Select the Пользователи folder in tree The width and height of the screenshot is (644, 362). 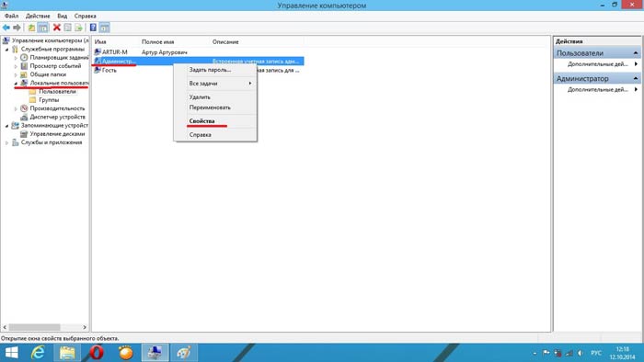point(57,92)
